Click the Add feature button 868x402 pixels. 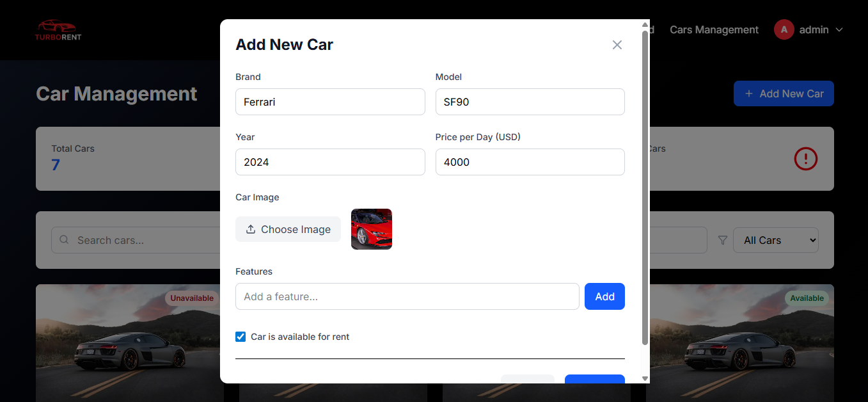pos(604,296)
